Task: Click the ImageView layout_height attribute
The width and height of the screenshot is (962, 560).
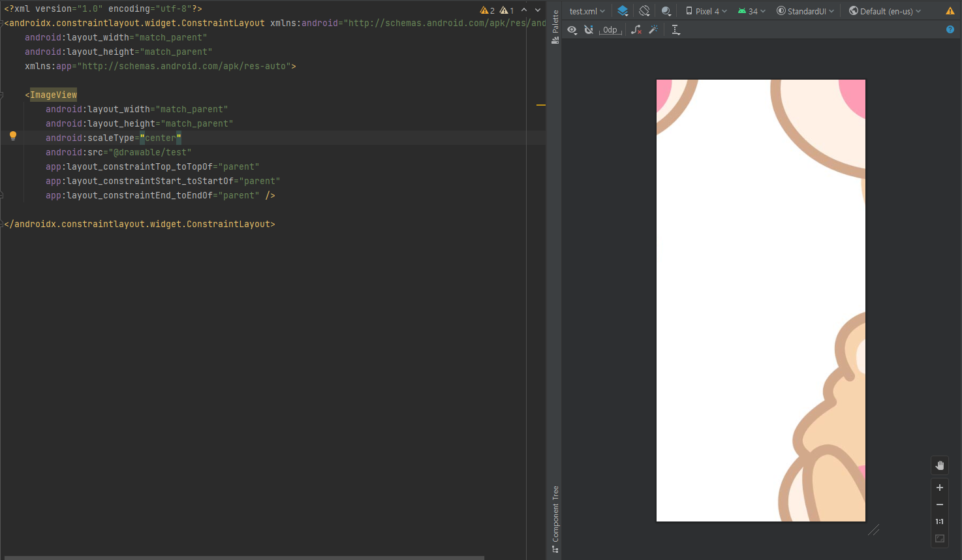Action: coord(140,123)
